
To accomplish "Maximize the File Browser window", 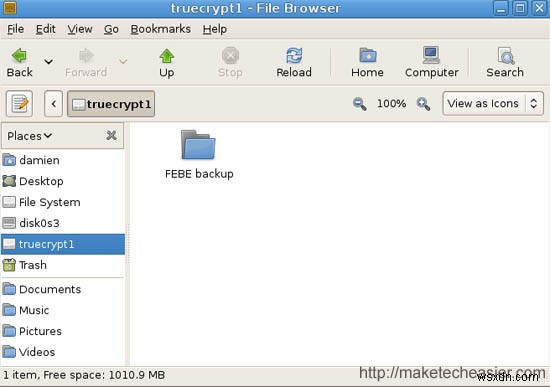I will tap(520, 8).
